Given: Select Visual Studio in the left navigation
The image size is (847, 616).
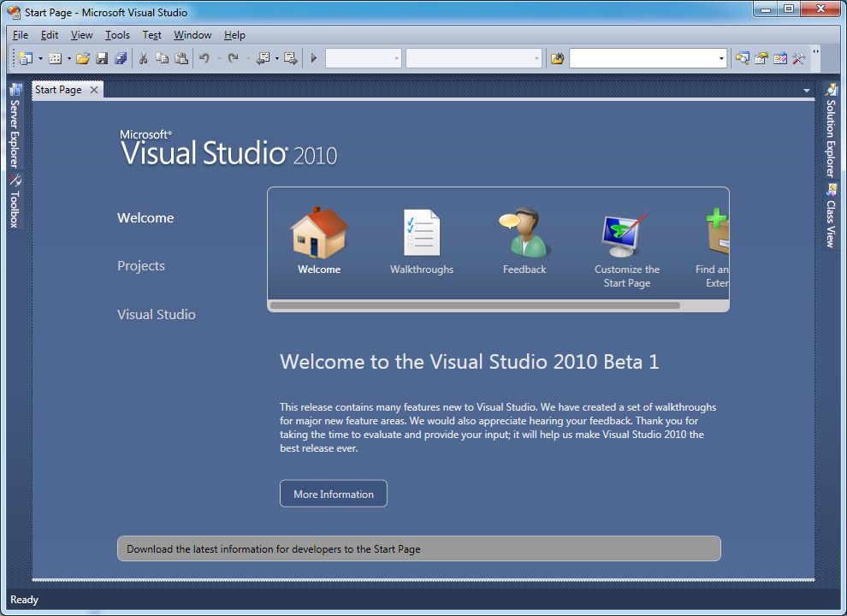Looking at the screenshot, I should pyautogui.click(x=156, y=315).
